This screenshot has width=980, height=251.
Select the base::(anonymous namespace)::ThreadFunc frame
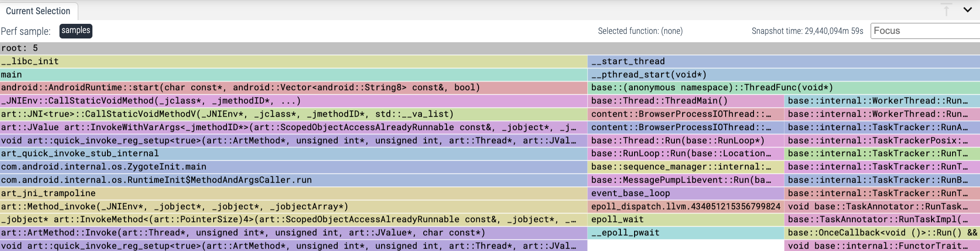click(x=783, y=87)
